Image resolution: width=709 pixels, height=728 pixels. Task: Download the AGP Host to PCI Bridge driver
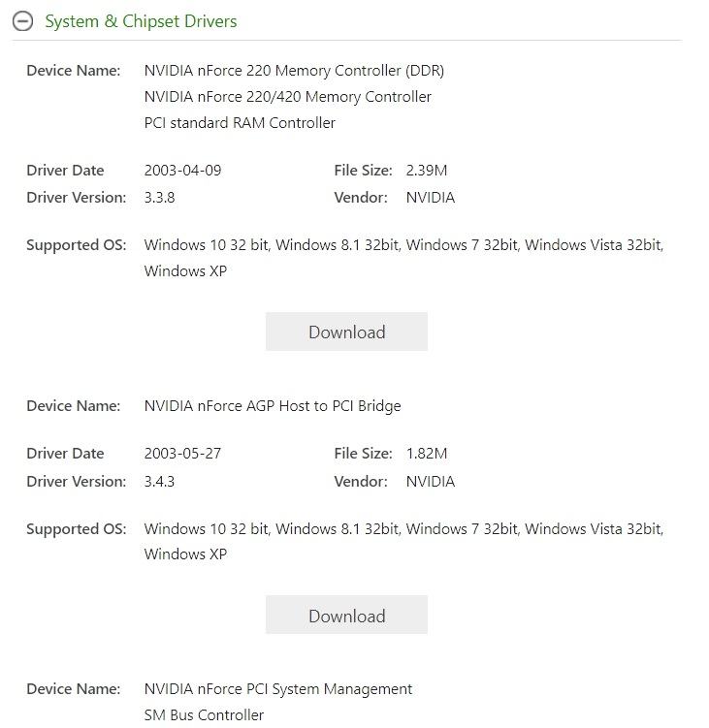(x=346, y=616)
